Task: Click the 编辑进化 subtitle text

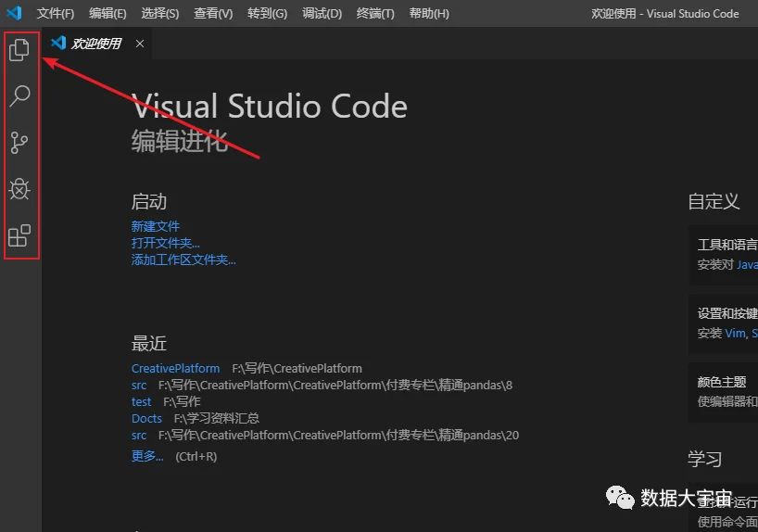Action: point(180,141)
